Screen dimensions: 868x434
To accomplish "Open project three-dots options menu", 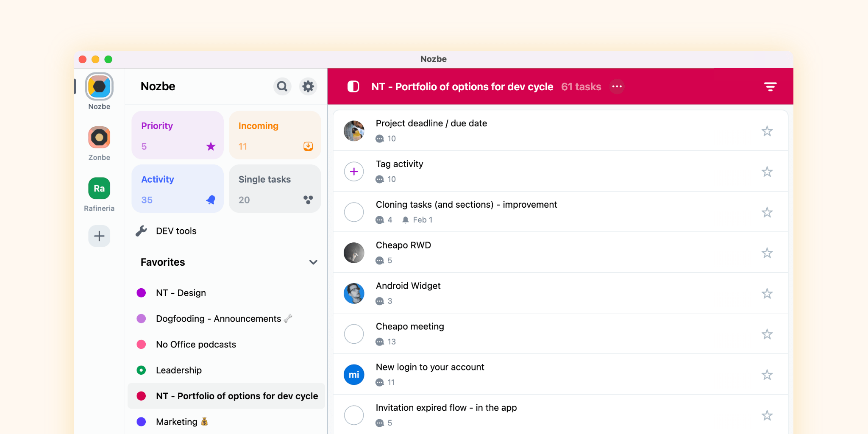I will pos(617,86).
